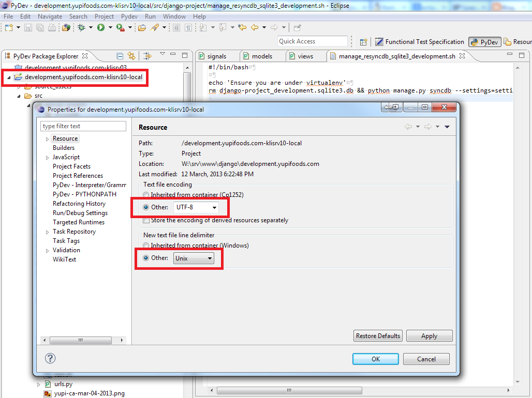
Task: Select PyDev - PYTHONPATH properties page
Action: 84,194
